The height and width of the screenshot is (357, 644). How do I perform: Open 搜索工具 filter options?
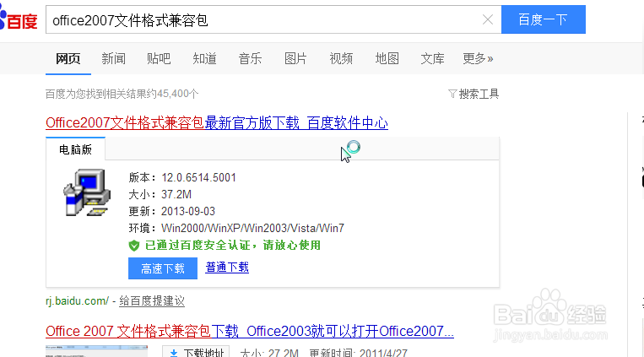pyautogui.click(x=474, y=94)
